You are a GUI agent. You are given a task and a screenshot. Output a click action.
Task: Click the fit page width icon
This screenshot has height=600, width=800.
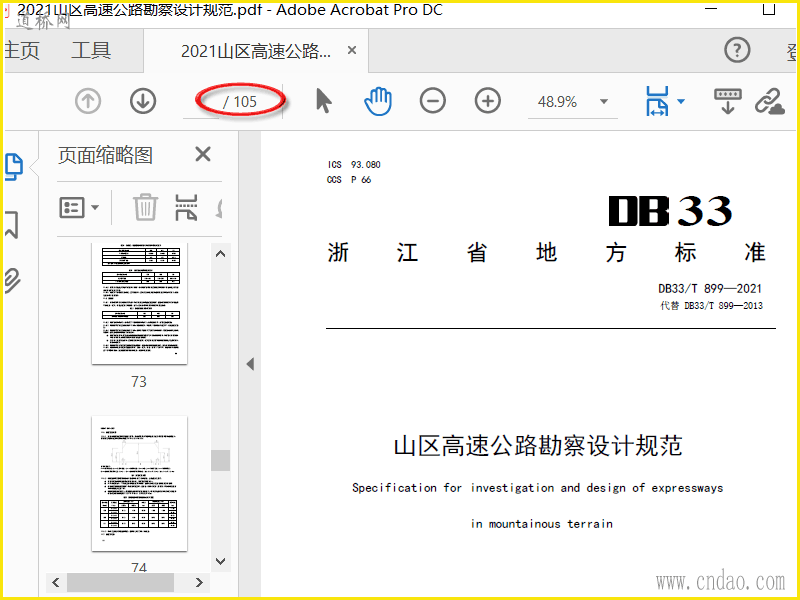pyautogui.click(x=657, y=101)
